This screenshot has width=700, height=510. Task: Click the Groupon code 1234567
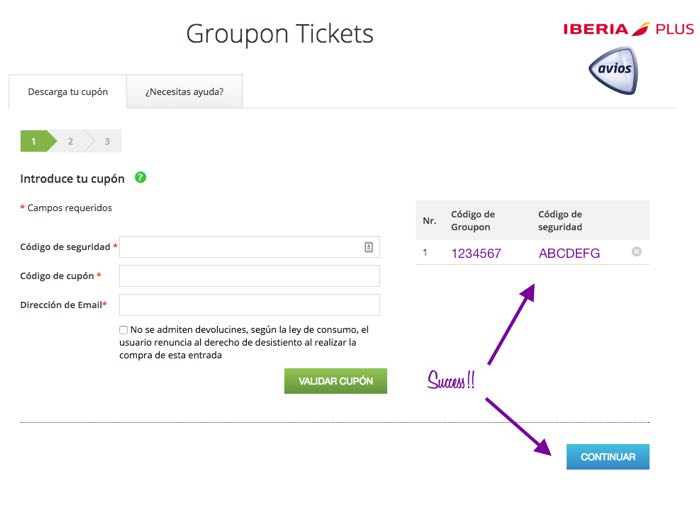(x=476, y=254)
